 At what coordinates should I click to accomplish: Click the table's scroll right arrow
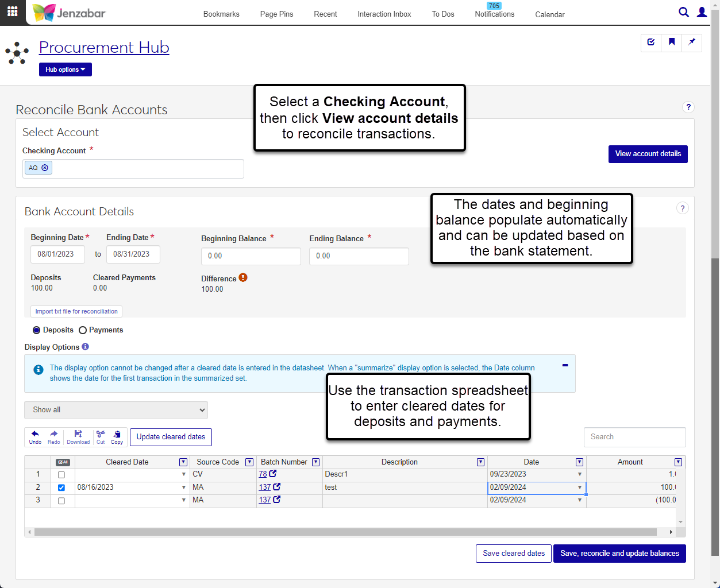671,532
